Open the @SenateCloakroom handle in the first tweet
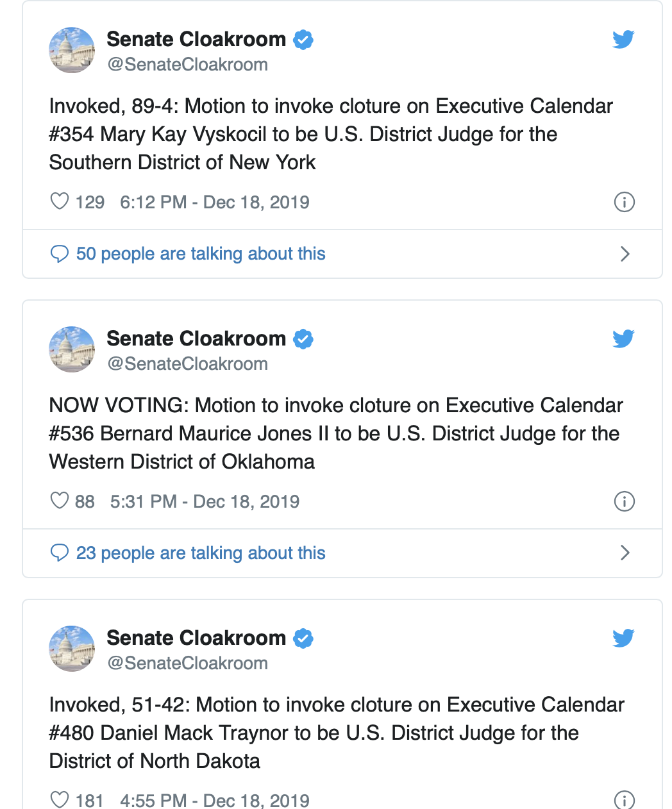Image resolution: width=672 pixels, height=809 pixels. (x=187, y=65)
